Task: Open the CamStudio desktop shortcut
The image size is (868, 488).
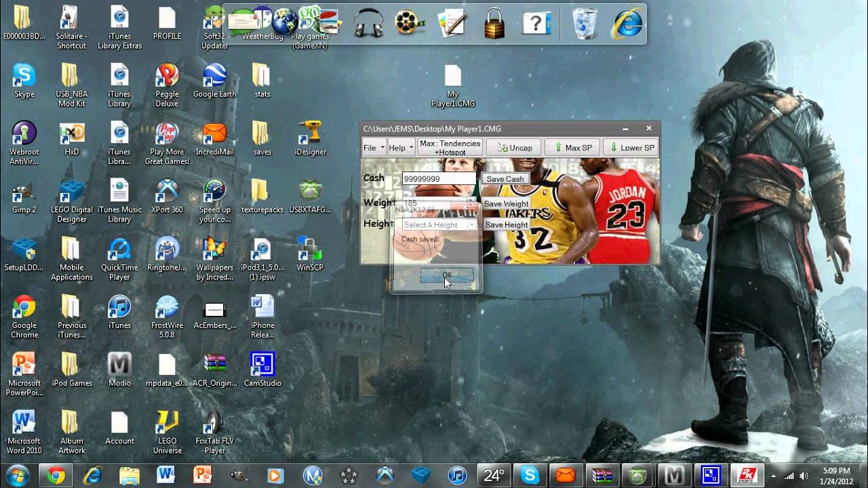Action: click(x=262, y=369)
